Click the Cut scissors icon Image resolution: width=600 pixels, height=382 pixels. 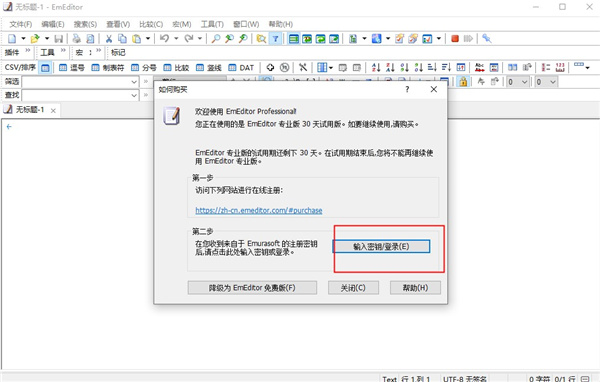tap(109, 38)
